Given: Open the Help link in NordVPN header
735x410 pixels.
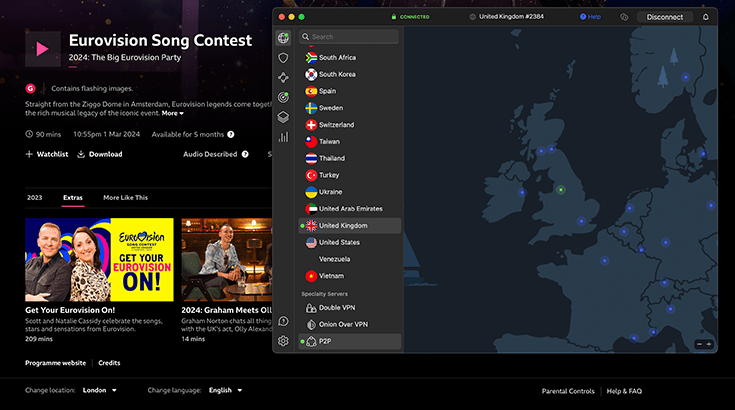Looking at the screenshot, I should pos(590,17).
